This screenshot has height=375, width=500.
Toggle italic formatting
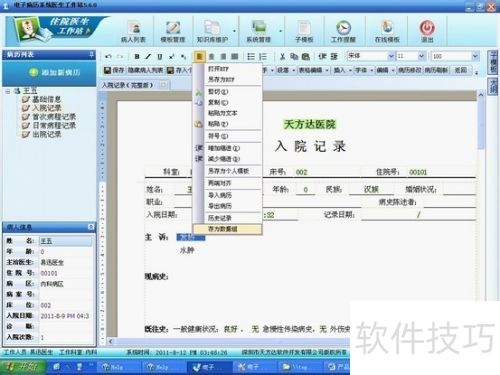coord(148,57)
